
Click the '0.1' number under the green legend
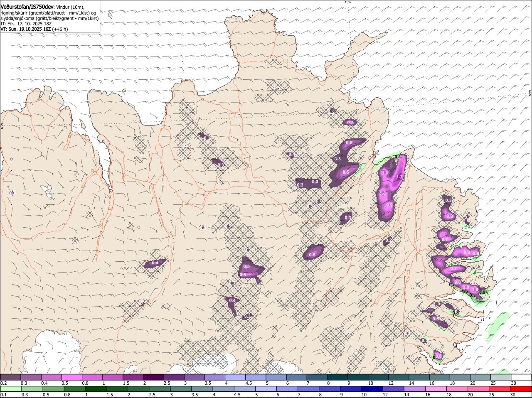[x=3, y=395]
